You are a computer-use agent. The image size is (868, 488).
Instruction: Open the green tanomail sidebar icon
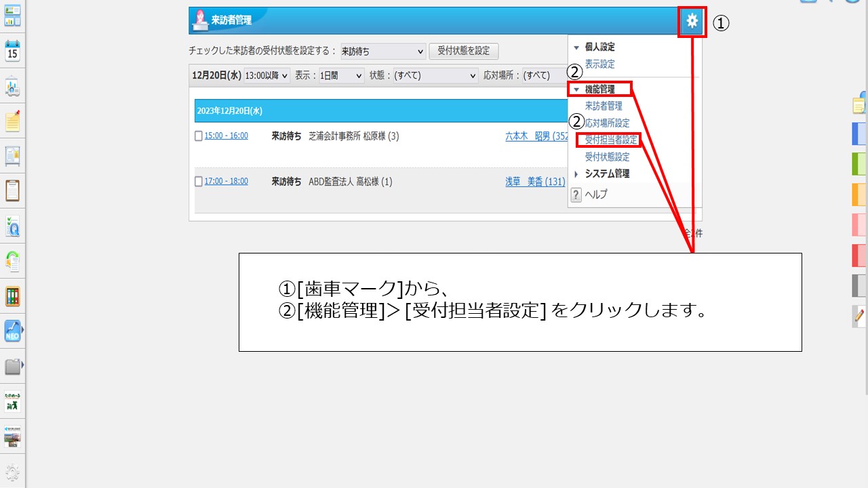click(12, 402)
